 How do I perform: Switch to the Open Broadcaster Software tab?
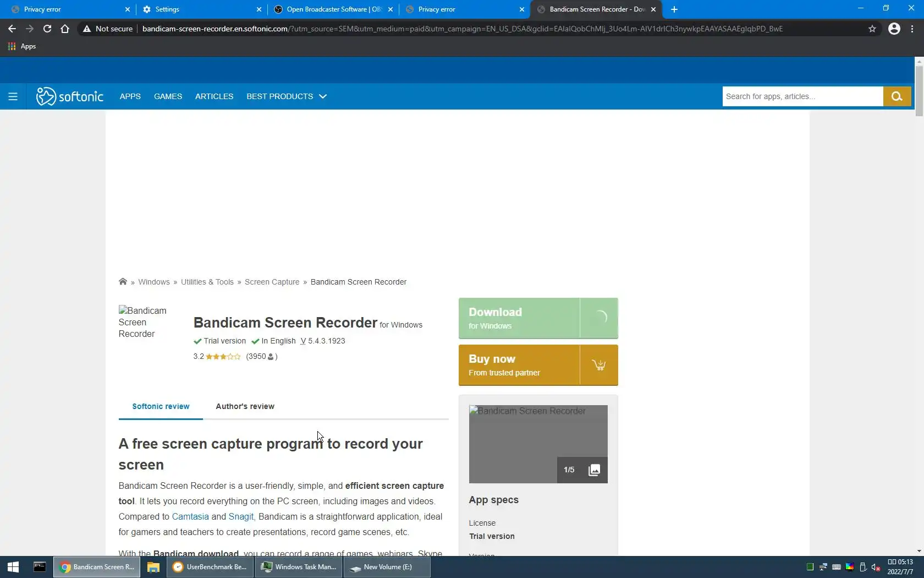click(333, 9)
